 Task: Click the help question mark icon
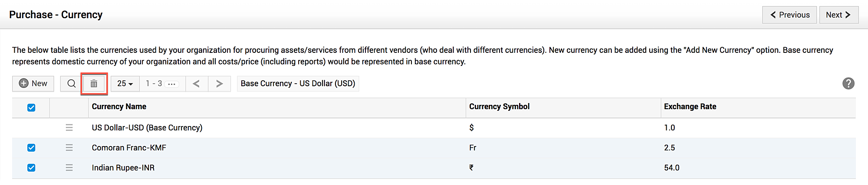tap(848, 84)
